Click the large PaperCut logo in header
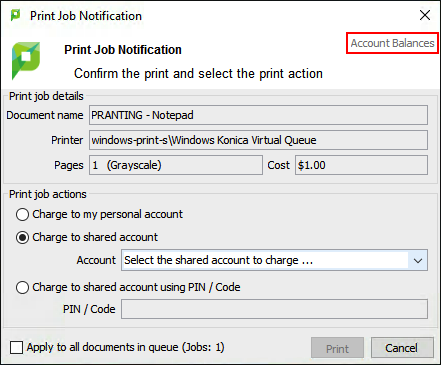The image size is (441, 365). tap(26, 61)
